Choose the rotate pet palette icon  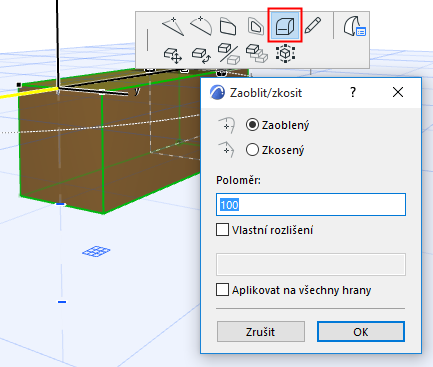coord(201,55)
